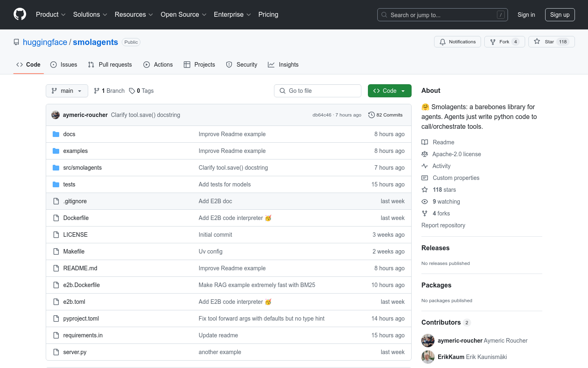Click the file icon for LICENSE
Image resolution: width=588 pixels, height=368 pixels.
(x=56, y=235)
